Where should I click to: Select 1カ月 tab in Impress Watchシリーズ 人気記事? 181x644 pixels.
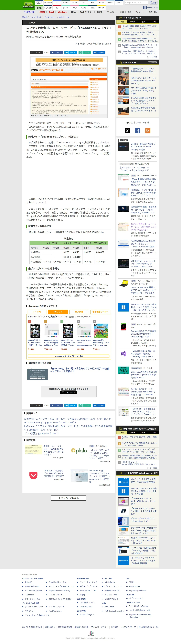(x=153, y=432)
